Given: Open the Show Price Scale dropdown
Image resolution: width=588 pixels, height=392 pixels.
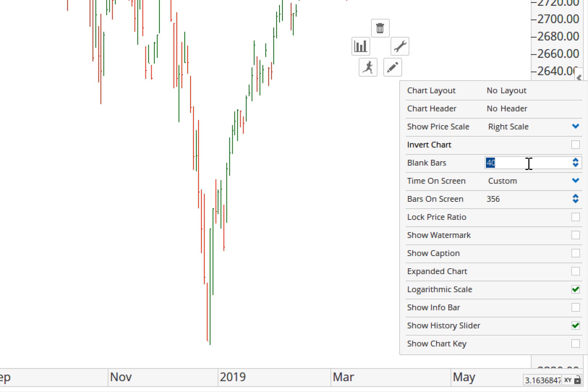Looking at the screenshot, I should 575,127.
